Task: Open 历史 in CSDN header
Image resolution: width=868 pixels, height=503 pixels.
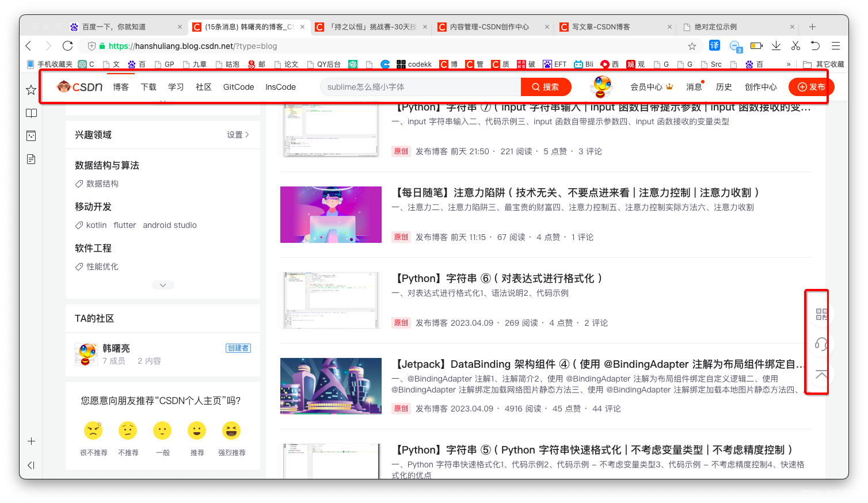Action: click(724, 87)
